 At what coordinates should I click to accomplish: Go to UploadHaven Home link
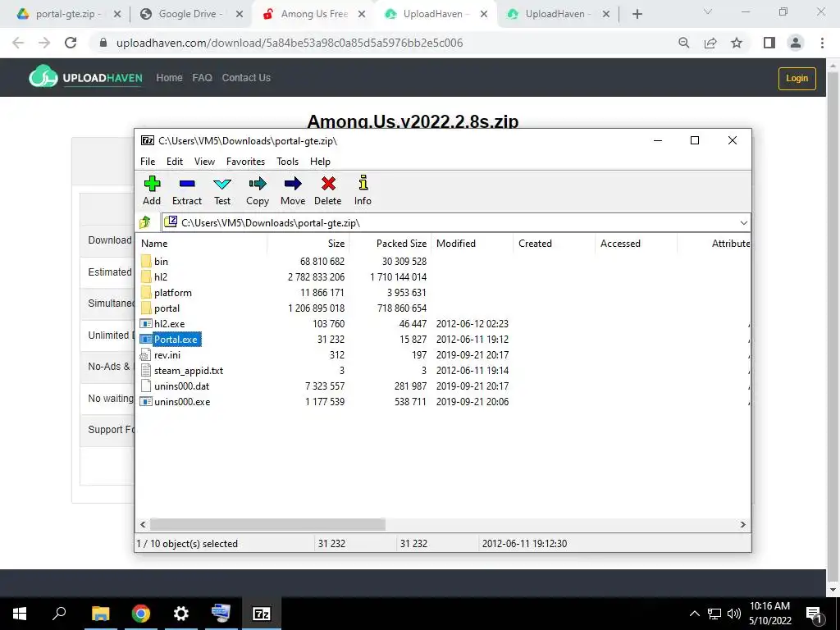169,78
